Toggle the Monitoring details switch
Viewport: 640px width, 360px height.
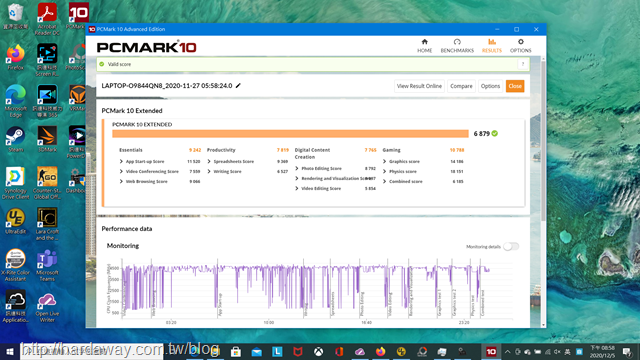pos(511,247)
